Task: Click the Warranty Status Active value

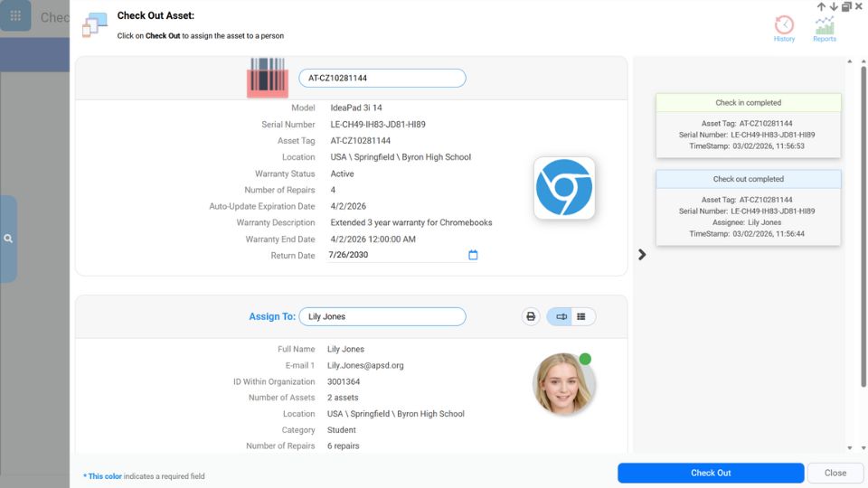Action: point(342,174)
